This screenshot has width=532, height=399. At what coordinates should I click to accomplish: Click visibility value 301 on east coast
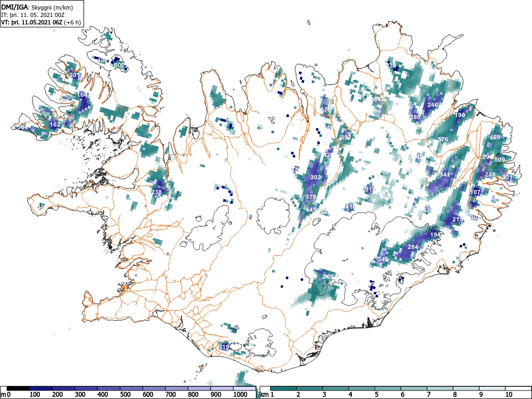click(507, 177)
